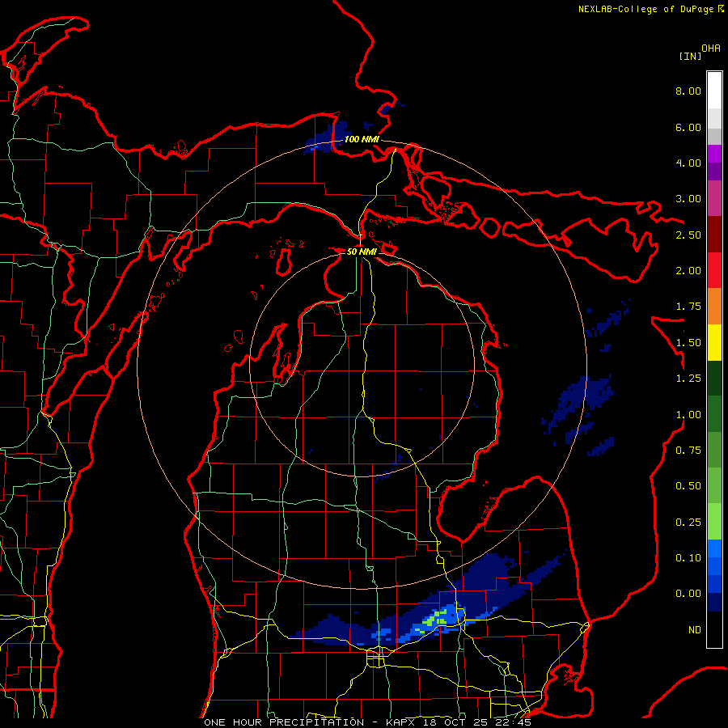Select the pink swatch beside 3.00

pos(714,198)
